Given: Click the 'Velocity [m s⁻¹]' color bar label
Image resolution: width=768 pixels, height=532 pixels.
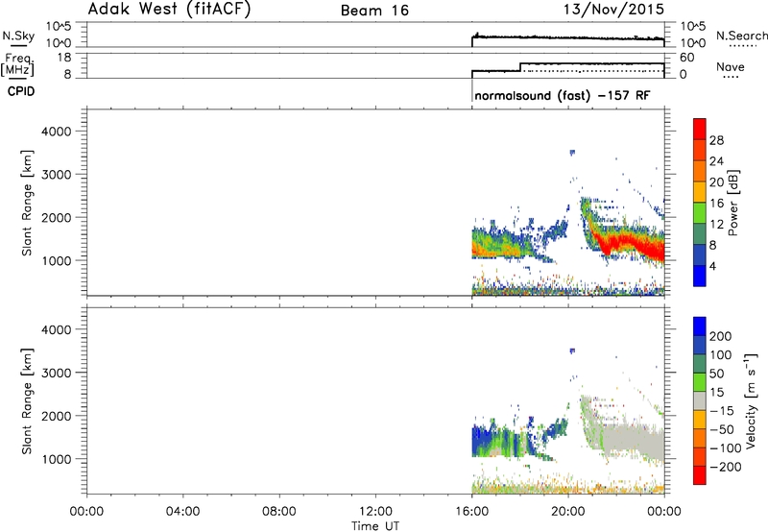Looking at the screenshot, I should (x=751, y=400).
